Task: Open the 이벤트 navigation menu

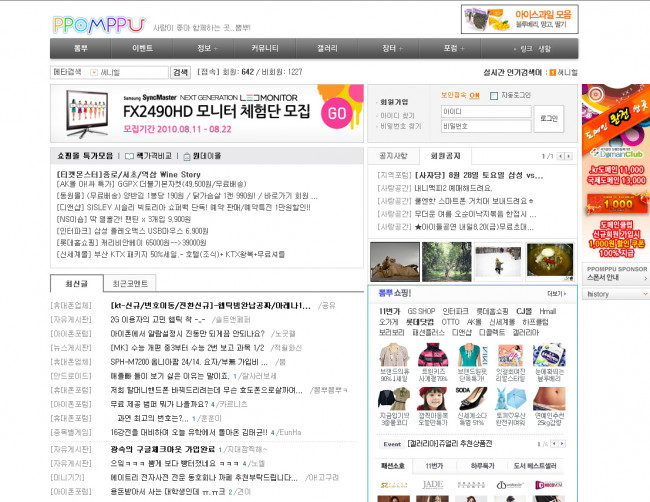Action: pos(142,48)
